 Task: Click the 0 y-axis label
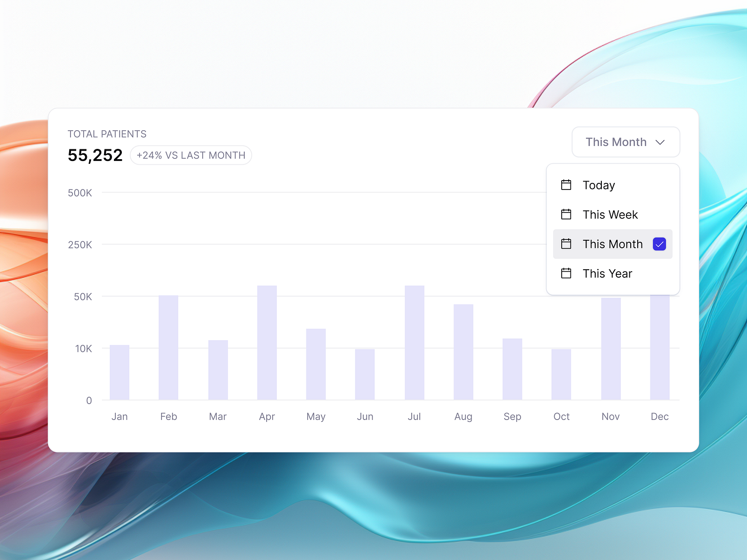[89, 400]
